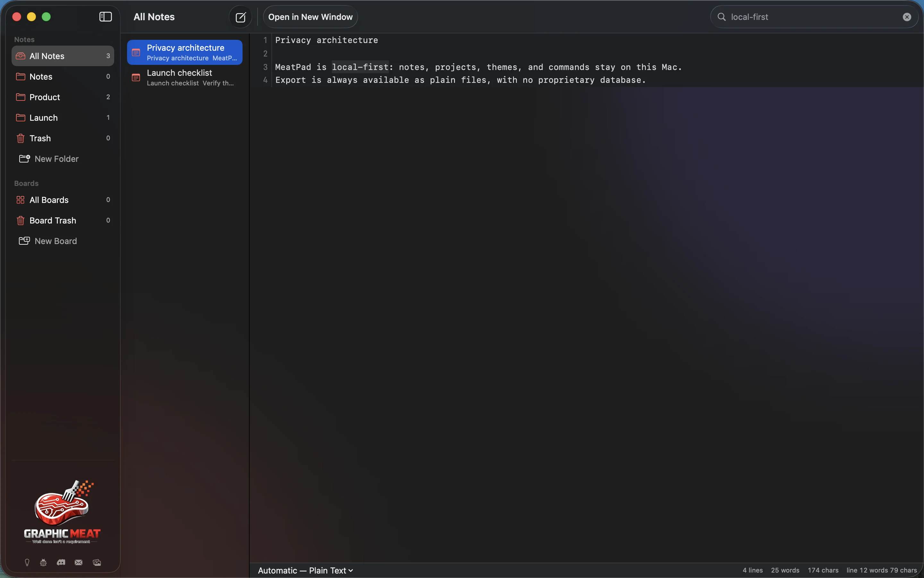Open the photo gallery icon

[x=97, y=562]
